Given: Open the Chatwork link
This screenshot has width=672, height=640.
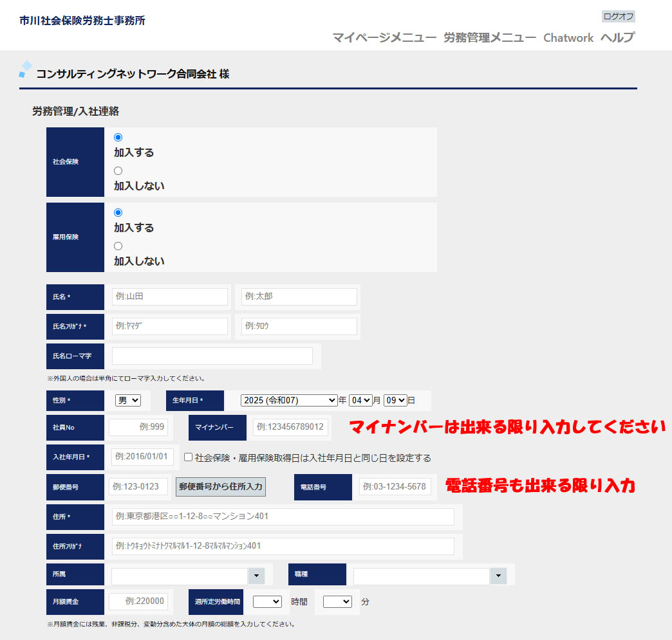Looking at the screenshot, I should [568, 38].
